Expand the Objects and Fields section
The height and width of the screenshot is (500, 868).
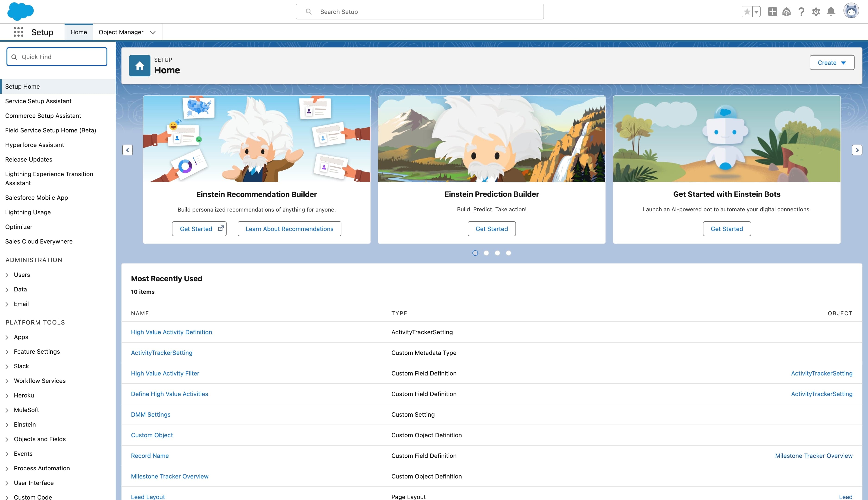point(7,440)
